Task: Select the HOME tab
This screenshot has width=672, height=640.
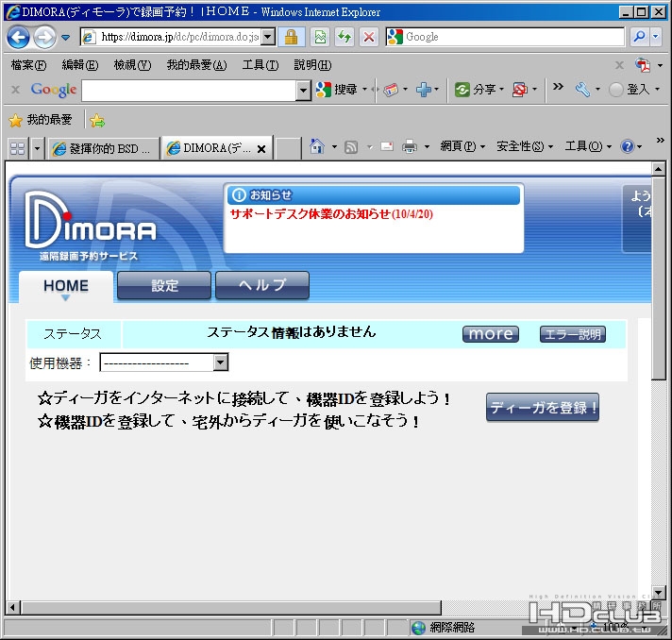Action: coord(66,286)
